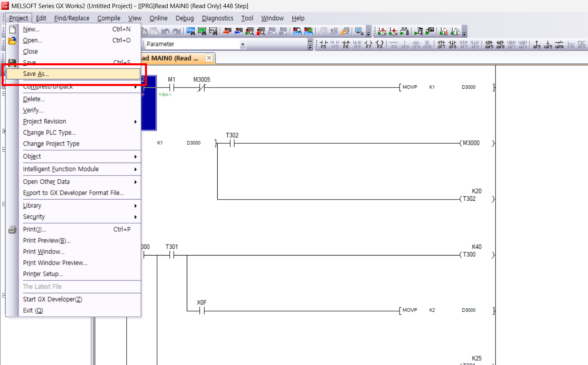The height and width of the screenshot is (365, 588).
Task: Select Close in the Project menu
Action: coord(73,52)
